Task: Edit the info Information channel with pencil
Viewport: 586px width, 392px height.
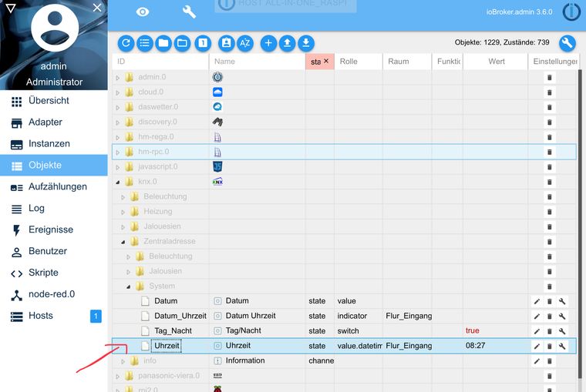Action: click(537, 361)
